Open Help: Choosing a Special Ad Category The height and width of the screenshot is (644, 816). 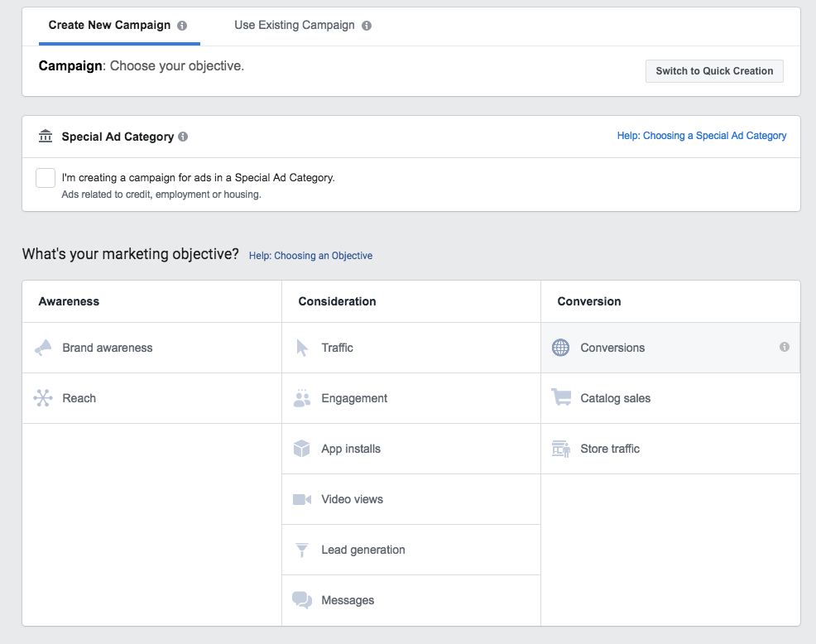[x=702, y=136]
